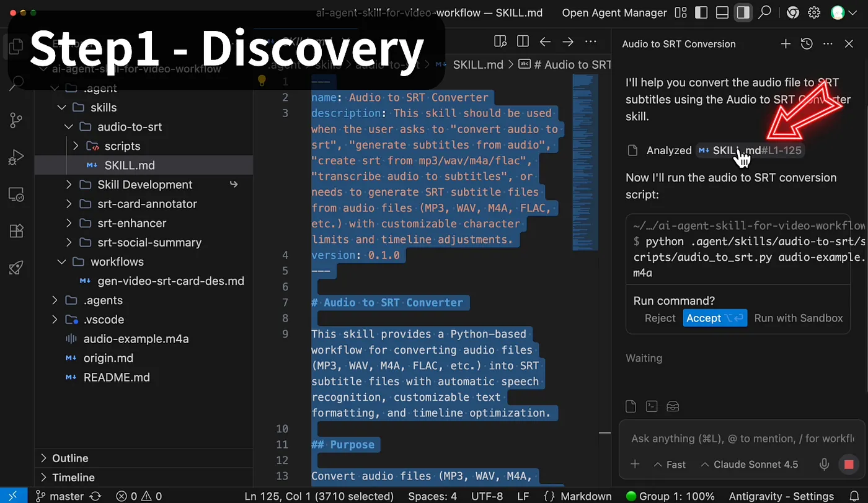Collapse the workflows folder
The height and width of the screenshot is (503, 868).
click(62, 261)
